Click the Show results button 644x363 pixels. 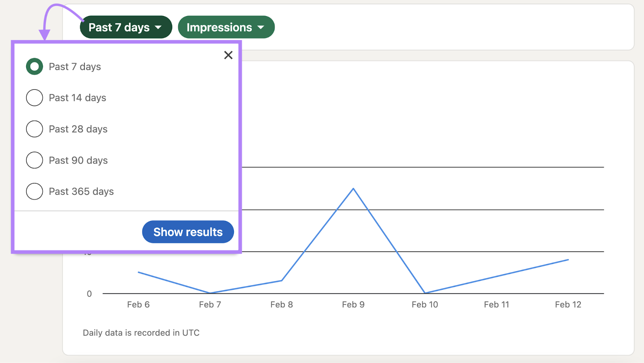pos(188,232)
